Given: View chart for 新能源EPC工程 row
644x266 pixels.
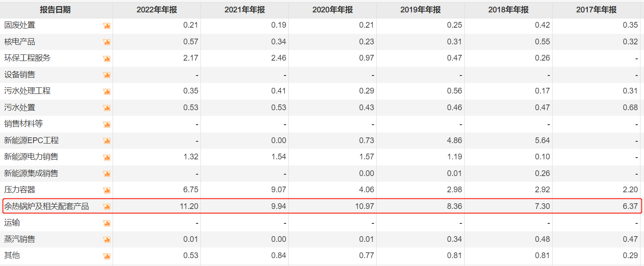Looking at the screenshot, I should pos(106,141).
